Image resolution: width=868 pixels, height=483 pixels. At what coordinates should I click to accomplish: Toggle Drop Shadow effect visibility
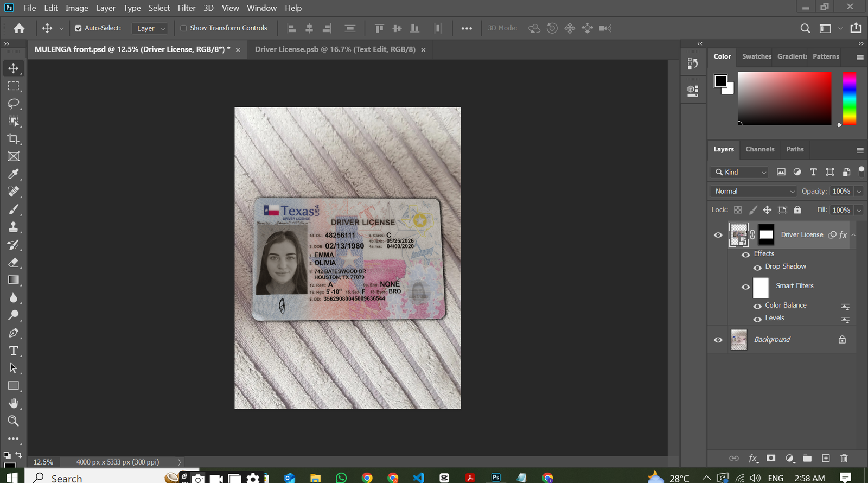point(757,267)
